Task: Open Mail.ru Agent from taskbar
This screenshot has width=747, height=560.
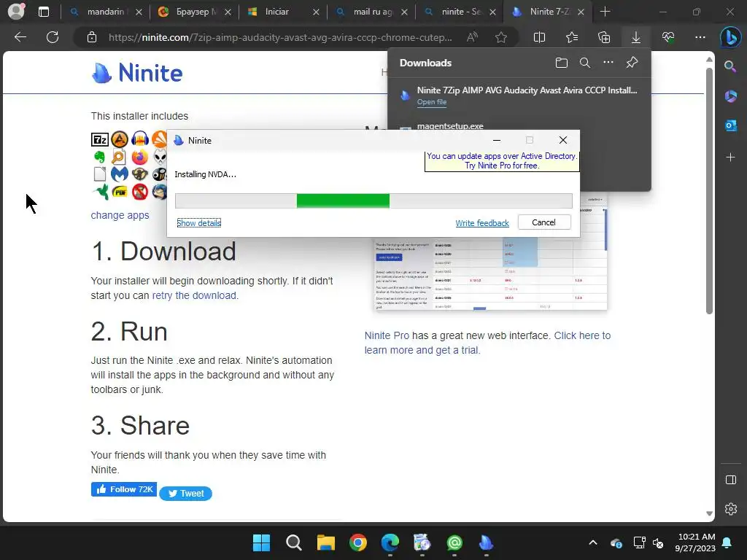Action: coord(454,542)
